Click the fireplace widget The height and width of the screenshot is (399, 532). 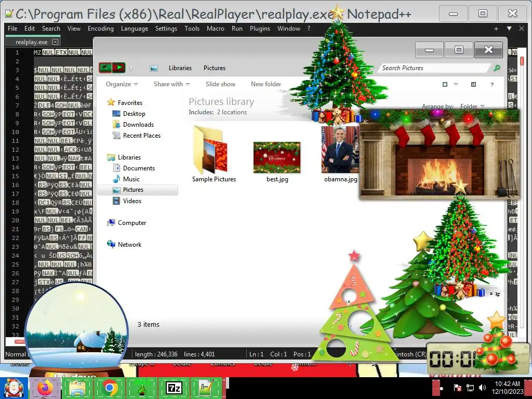pos(440,154)
